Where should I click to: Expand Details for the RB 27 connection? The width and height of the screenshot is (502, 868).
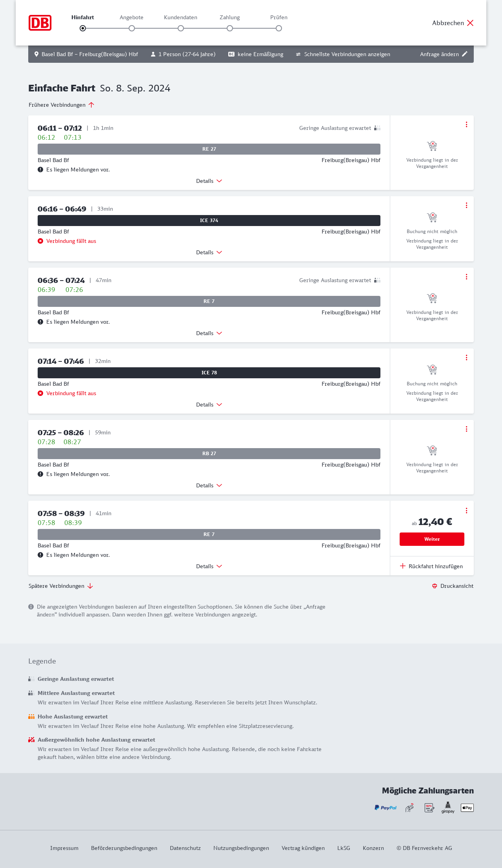209,485
